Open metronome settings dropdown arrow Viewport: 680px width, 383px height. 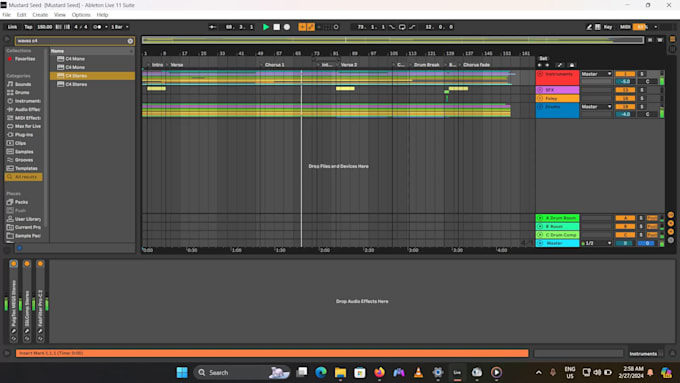coord(106,27)
